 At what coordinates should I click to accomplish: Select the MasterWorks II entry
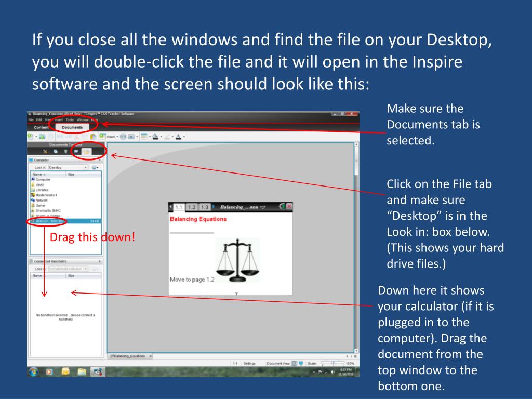pyautogui.click(x=65, y=195)
